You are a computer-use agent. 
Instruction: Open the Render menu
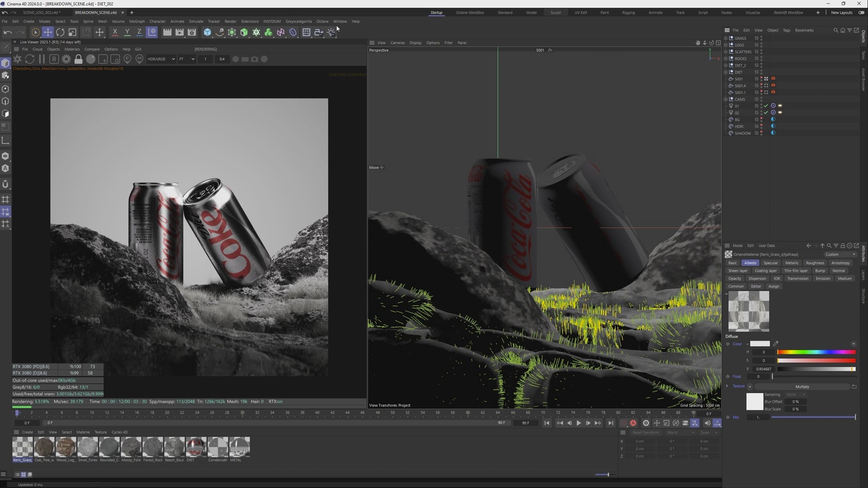click(230, 21)
